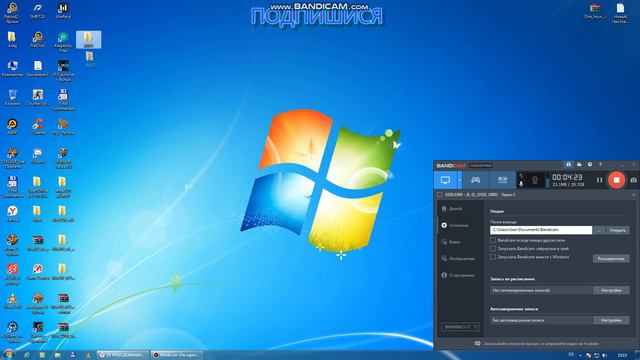Open the Изображения tab in Bandicam sidebar

458,259
